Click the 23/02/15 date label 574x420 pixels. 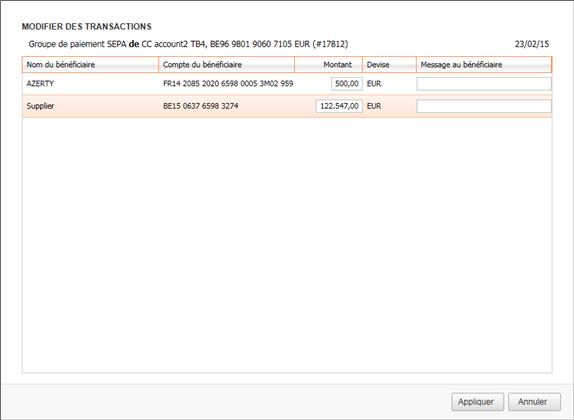point(532,44)
